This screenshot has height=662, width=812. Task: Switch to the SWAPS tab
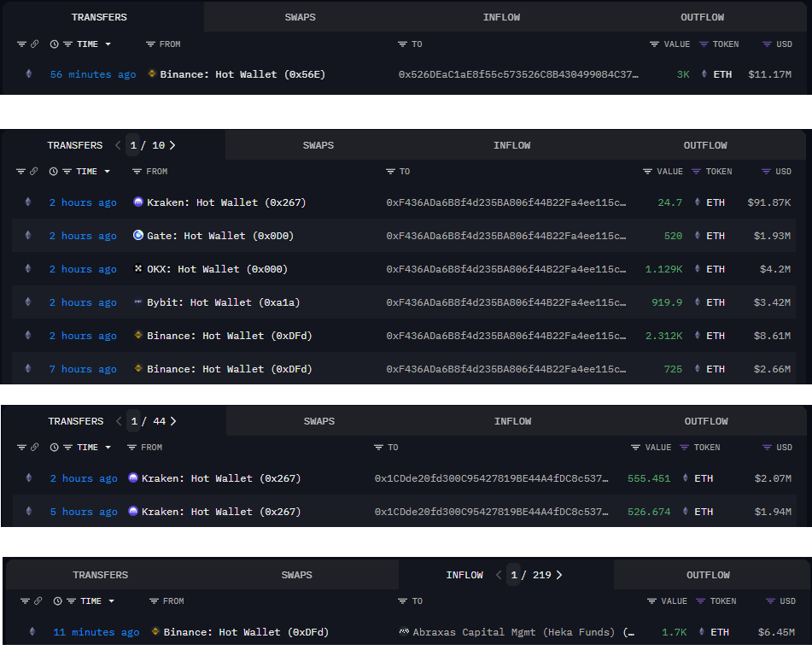pyautogui.click(x=300, y=17)
